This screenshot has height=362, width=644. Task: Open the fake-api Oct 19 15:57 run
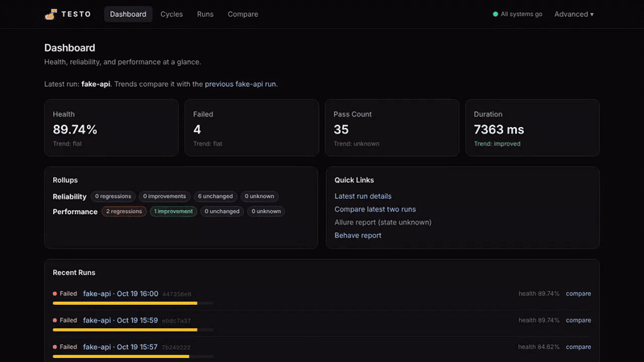[x=120, y=347]
